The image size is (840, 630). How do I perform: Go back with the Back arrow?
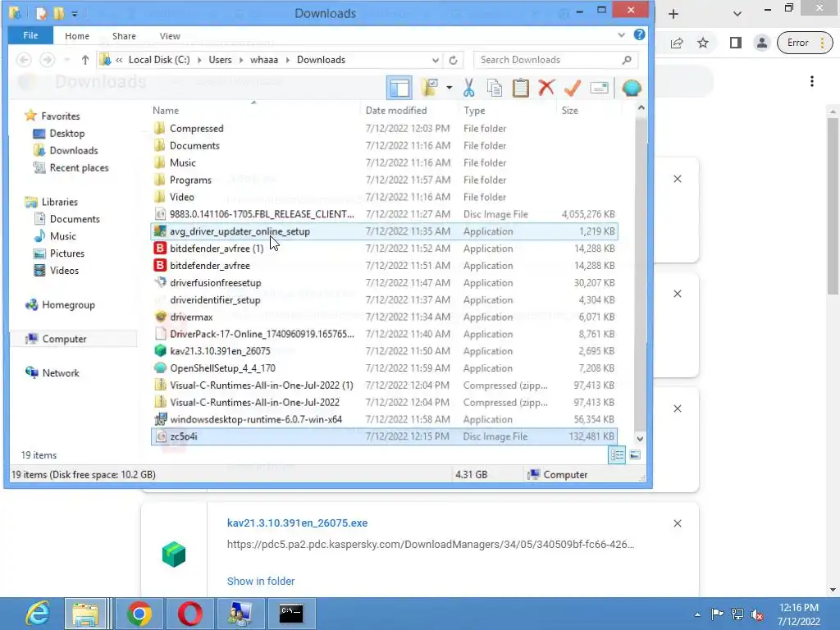pyautogui.click(x=24, y=60)
